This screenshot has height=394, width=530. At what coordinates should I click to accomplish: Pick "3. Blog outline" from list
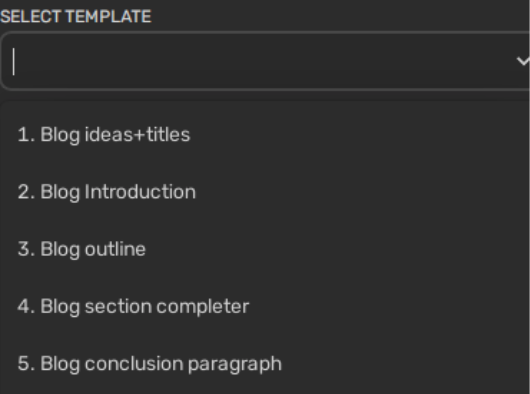pos(265,249)
